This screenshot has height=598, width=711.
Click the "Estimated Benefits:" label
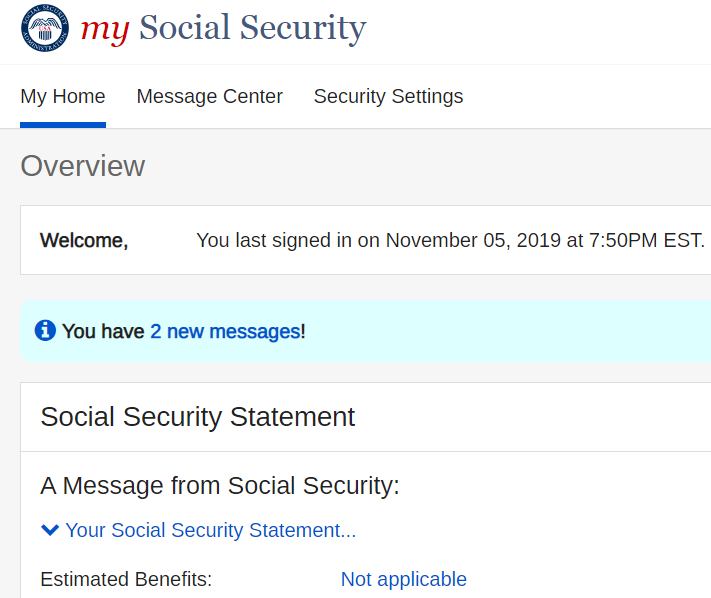(127, 579)
